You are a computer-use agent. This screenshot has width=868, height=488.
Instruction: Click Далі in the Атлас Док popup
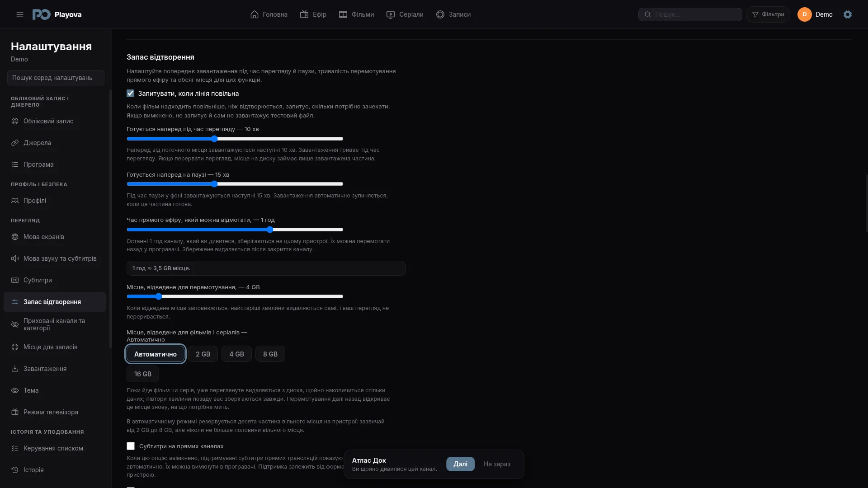pos(460,464)
